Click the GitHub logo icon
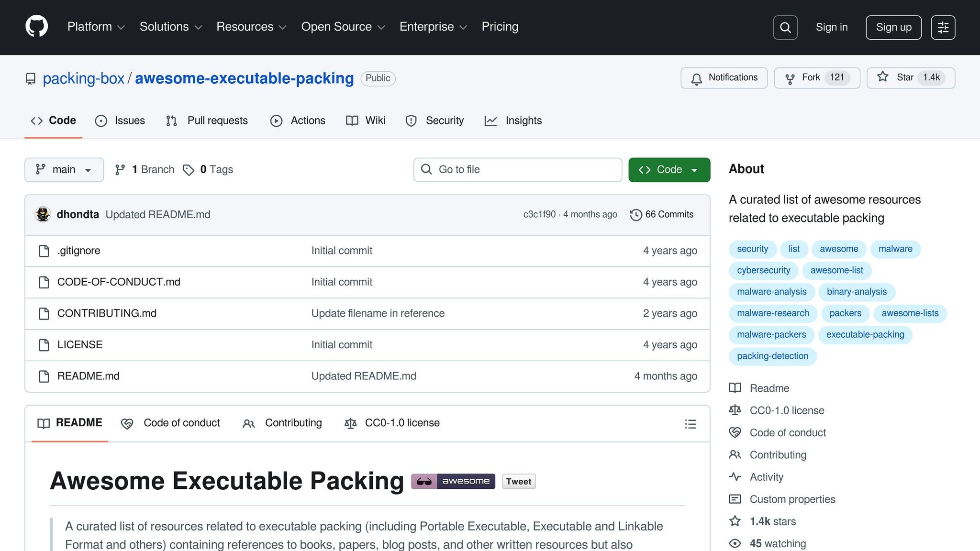Screen dimensions: 980x551 click(37, 26)
